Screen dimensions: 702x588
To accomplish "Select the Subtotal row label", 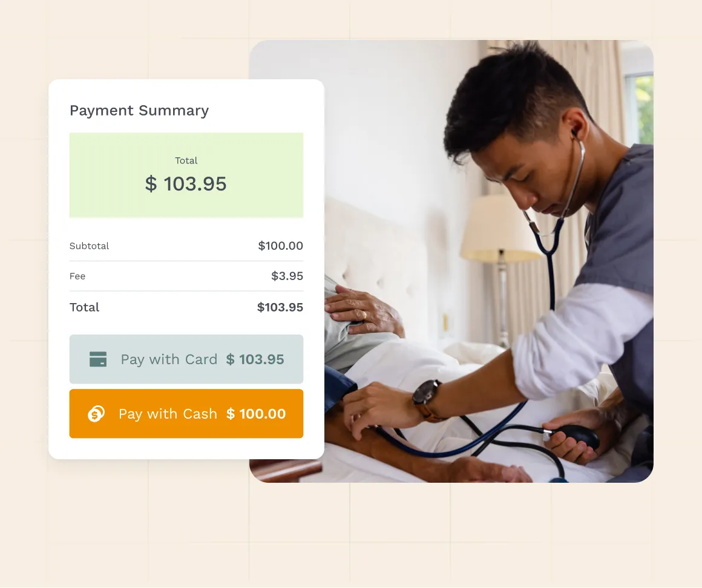I will (89, 246).
